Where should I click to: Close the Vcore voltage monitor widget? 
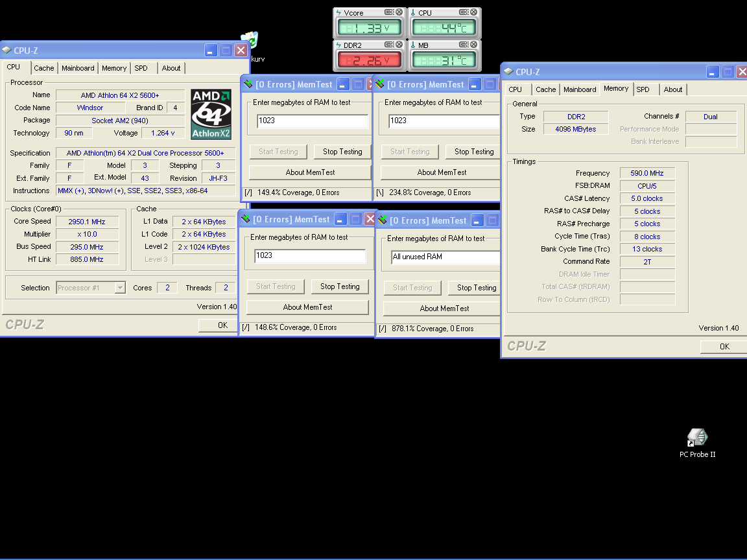(x=399, y=12)
